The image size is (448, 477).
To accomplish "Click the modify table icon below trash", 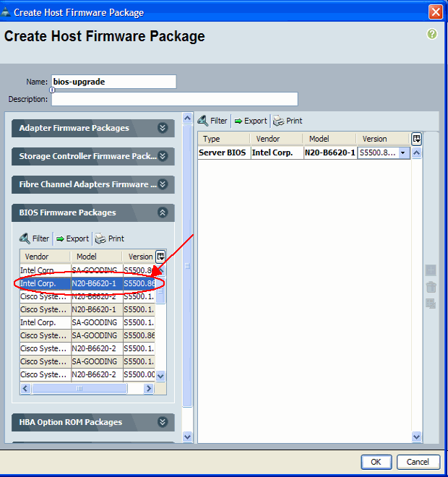I will (x=431, y=304).
